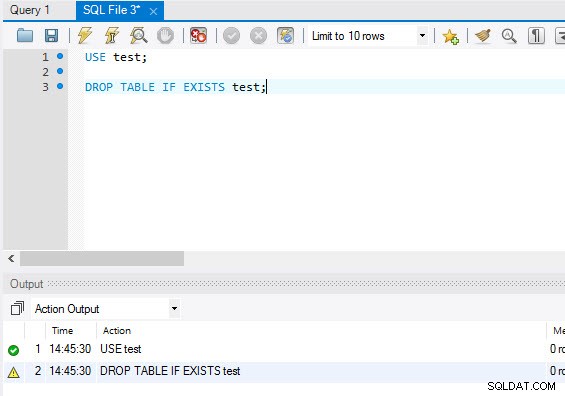565x396 pixels.
Task: Click line number 1 in gutter
Action: point(45,57)
